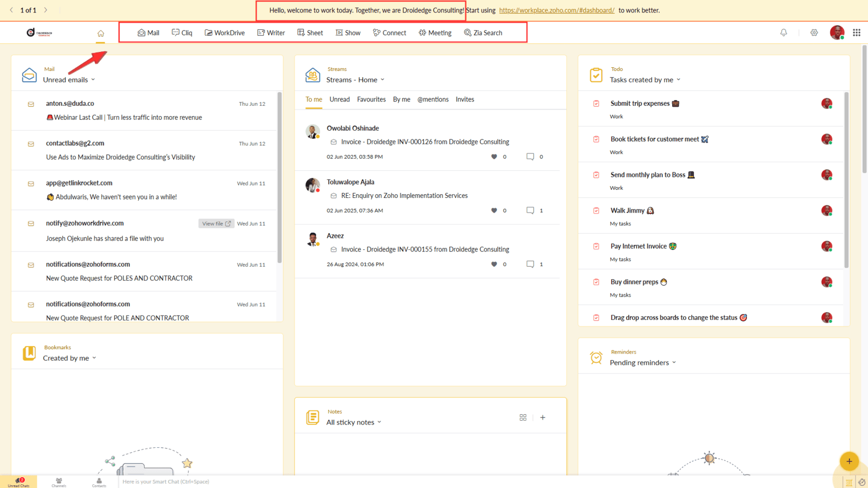Expand the Pending reminders dropdown
The height and width of the screenshot is (488, 868).
[x=643, y=362]
